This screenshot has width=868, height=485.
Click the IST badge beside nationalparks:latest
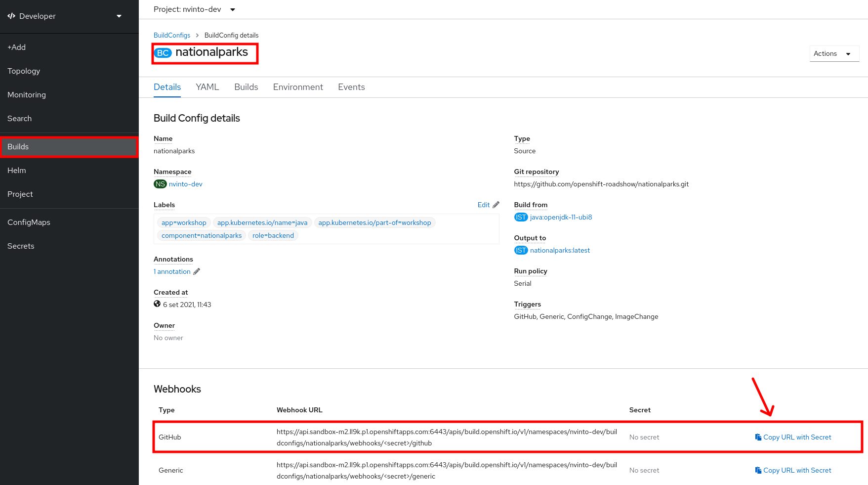(521, 250)
